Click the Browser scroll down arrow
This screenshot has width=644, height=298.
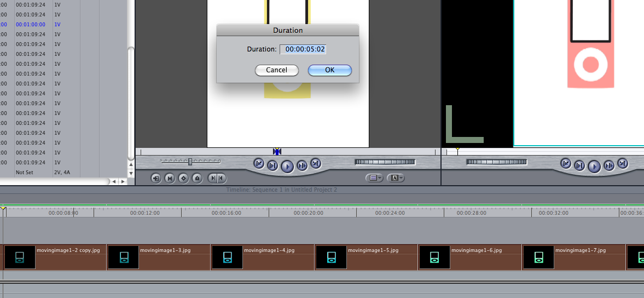[x=131, y=174]
